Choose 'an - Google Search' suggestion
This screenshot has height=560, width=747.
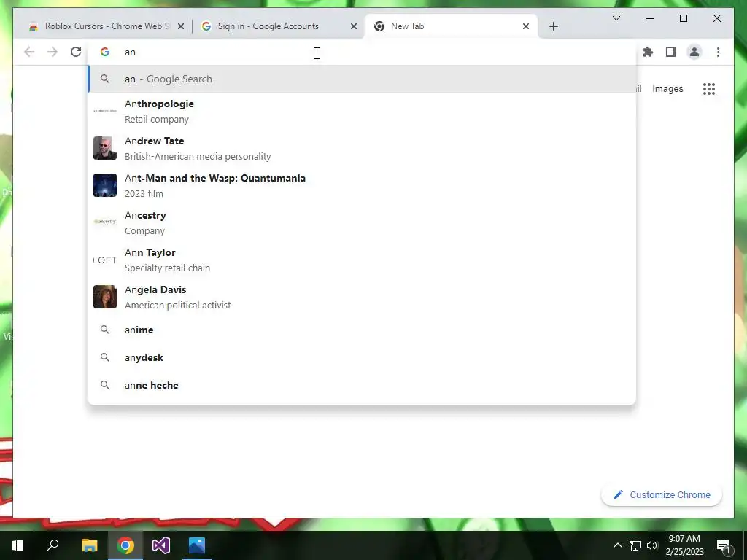coord(362,79)
